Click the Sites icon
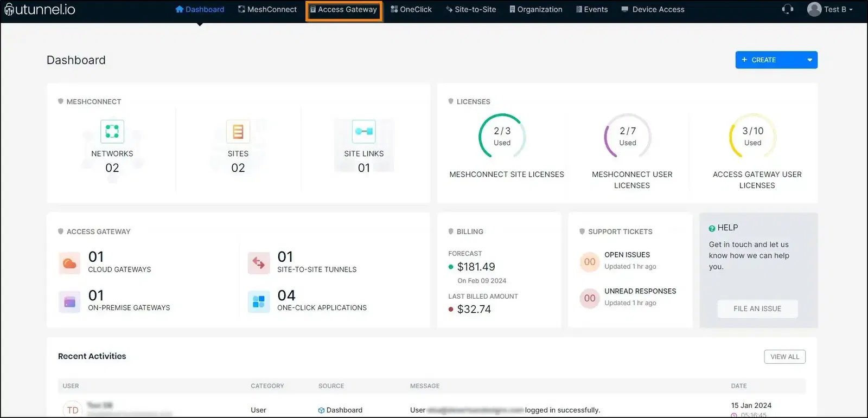868x418 pixels. 238,131
